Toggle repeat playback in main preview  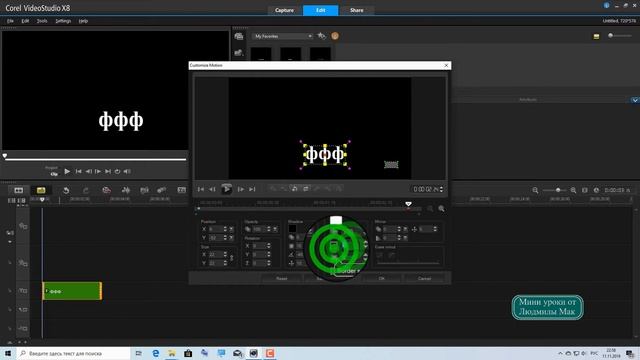(118, 171)
